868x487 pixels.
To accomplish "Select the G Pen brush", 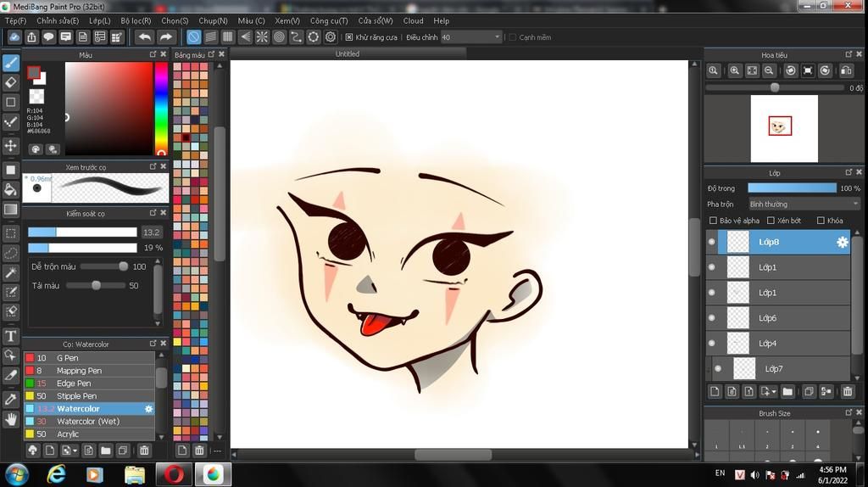I will click(x=89, y=358).
